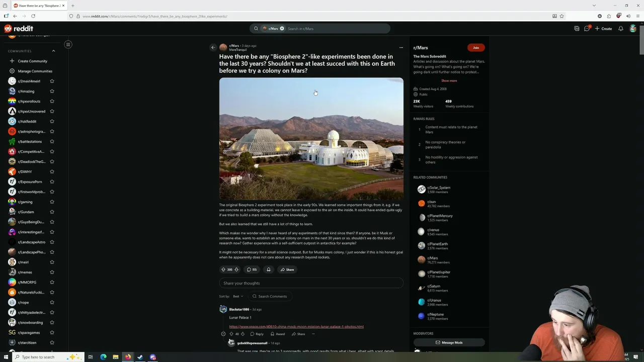Collapse the left navigation sidebar
The width and height of the screenshot is (644, 362).
(68, 44)
